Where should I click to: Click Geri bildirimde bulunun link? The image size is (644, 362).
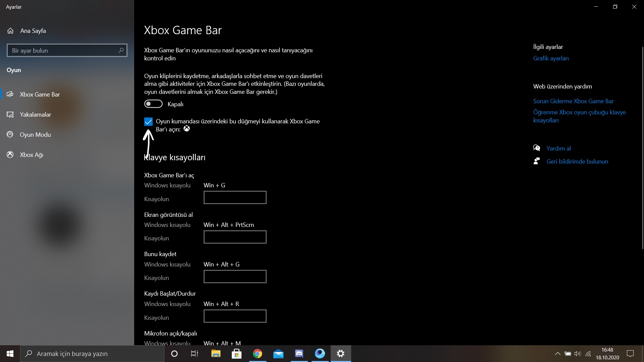click(577, 161)
